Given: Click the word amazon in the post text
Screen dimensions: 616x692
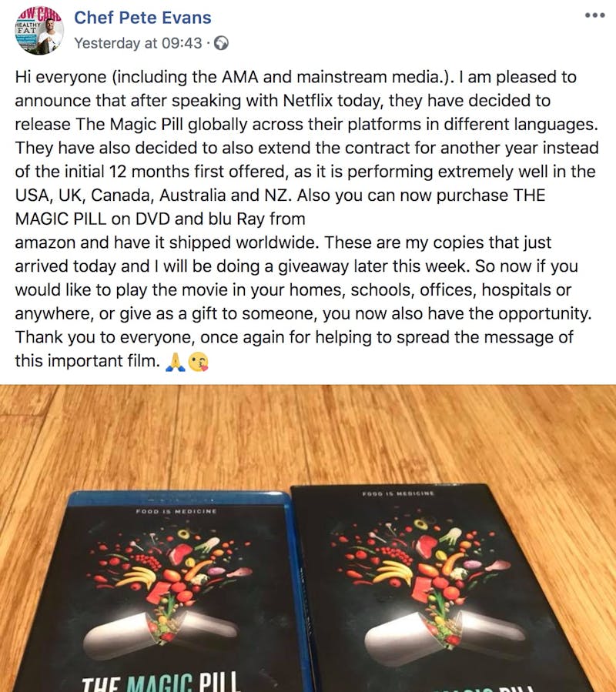Looking at the screenshot, I should [45, 242].
